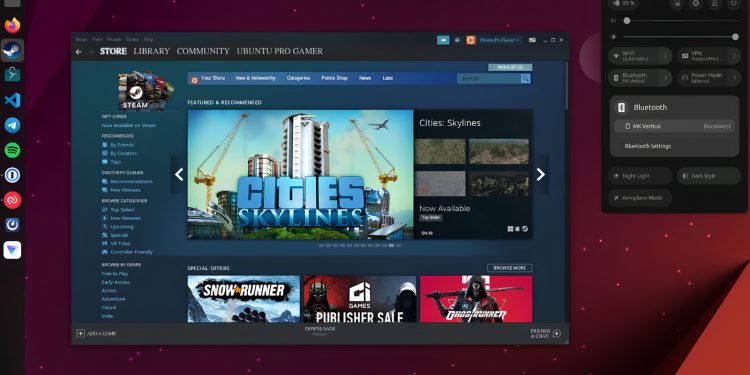This screenshot has height=375, width=750.
Task: Open Top Sellers in the sidebar
Action: [122, 210]
